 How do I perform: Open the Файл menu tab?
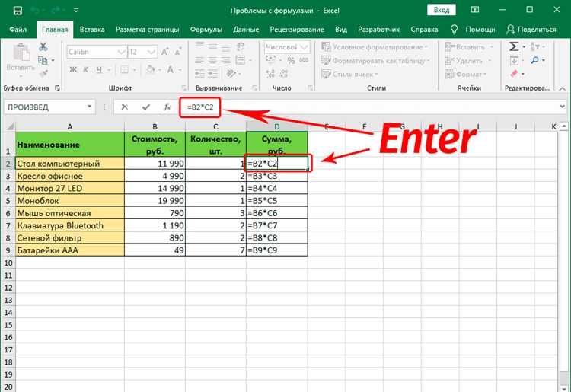click(x=18, y=30)
